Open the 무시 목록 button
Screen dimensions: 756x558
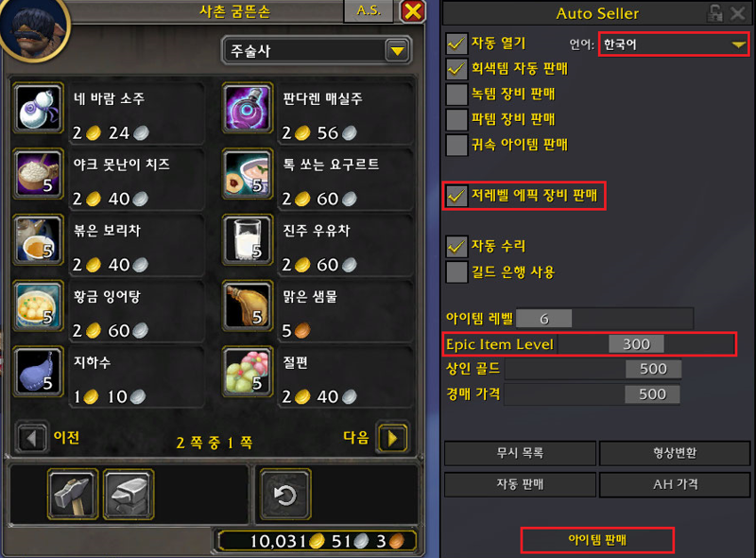coord(520,453)
